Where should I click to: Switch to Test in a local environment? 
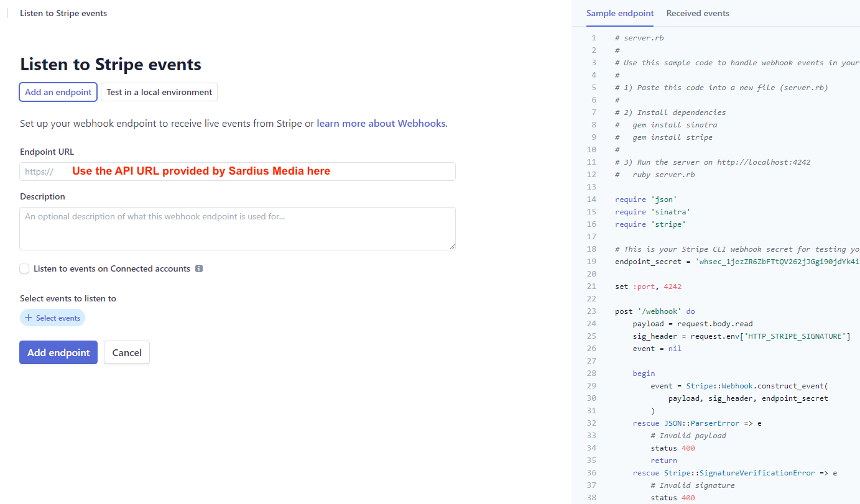159,92
